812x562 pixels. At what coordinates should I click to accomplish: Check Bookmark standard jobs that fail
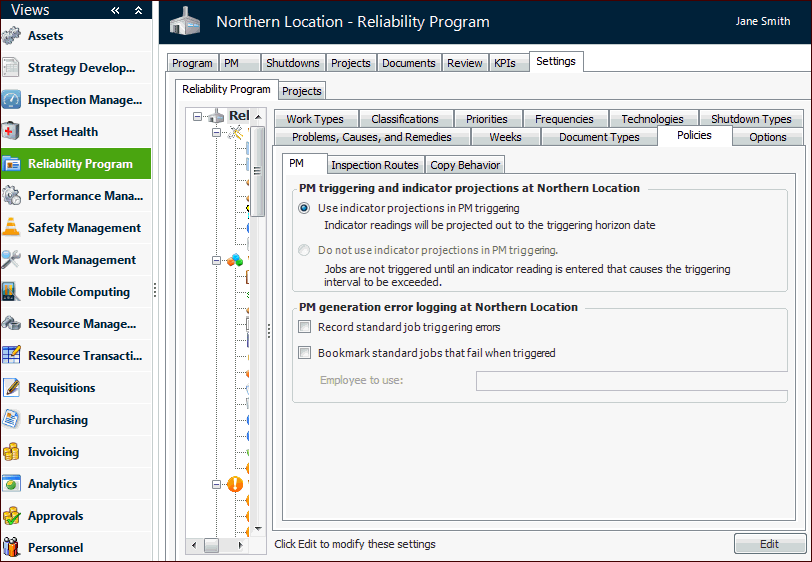pyautogui.click(x=305, y=352)
